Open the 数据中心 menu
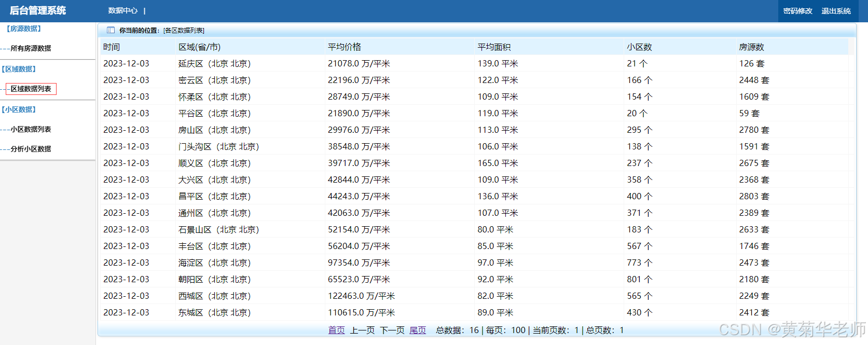 coord(123,10)
